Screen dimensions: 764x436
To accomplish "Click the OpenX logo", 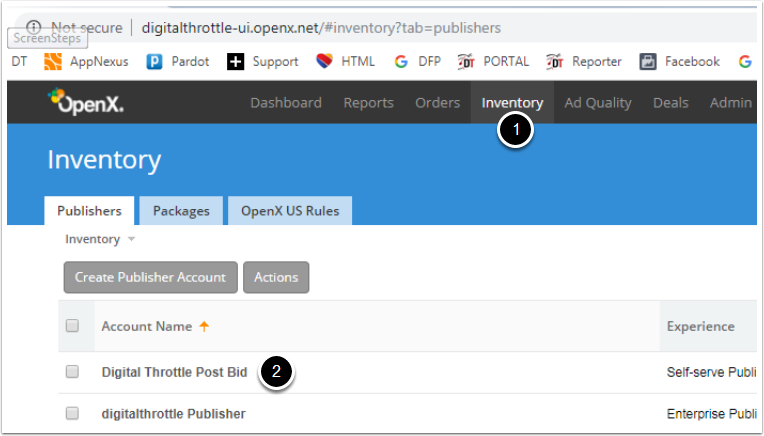I will [85, 102].
